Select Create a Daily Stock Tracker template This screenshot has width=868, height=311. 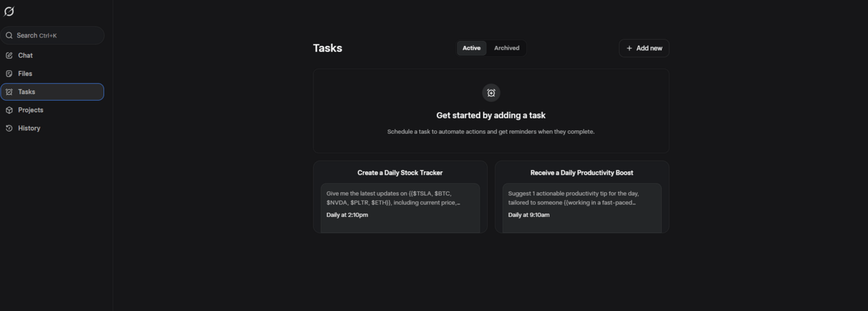tap(400, 173)
